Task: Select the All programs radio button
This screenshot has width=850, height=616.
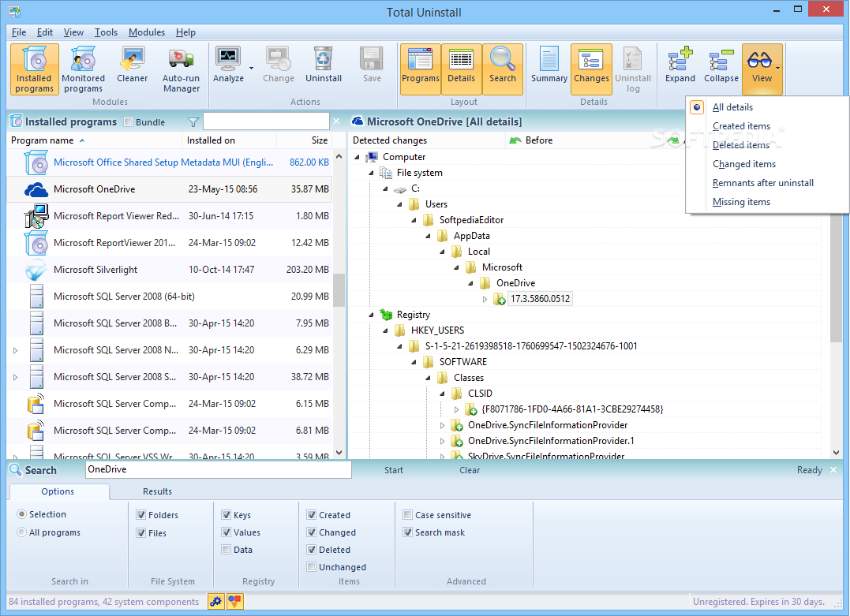Action: [x=21, y=532]
